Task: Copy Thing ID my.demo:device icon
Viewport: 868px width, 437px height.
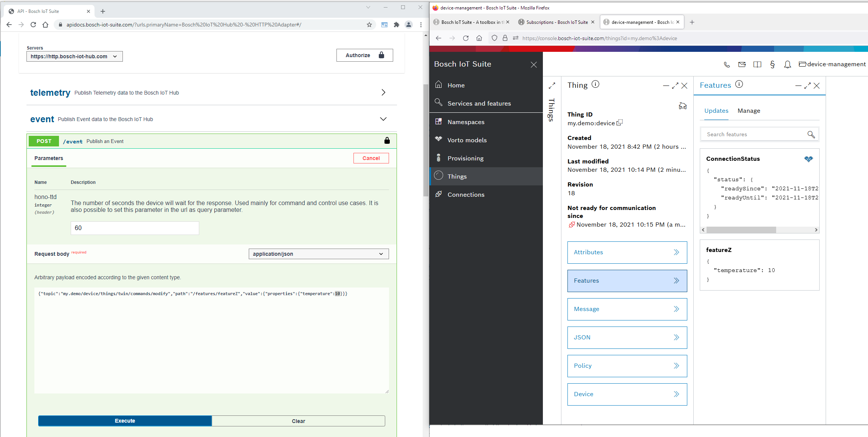Action: (x=620, y=123)
